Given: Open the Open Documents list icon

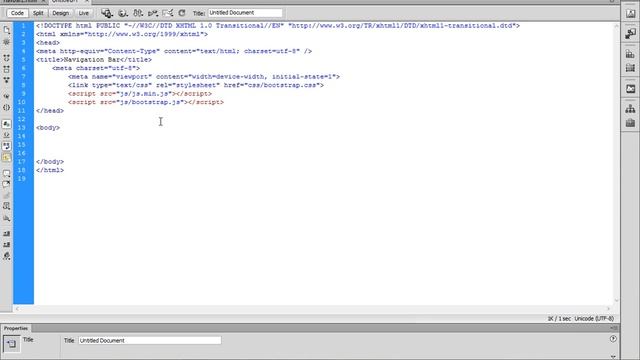Looking at the screenshot, I should coord(7,30).
